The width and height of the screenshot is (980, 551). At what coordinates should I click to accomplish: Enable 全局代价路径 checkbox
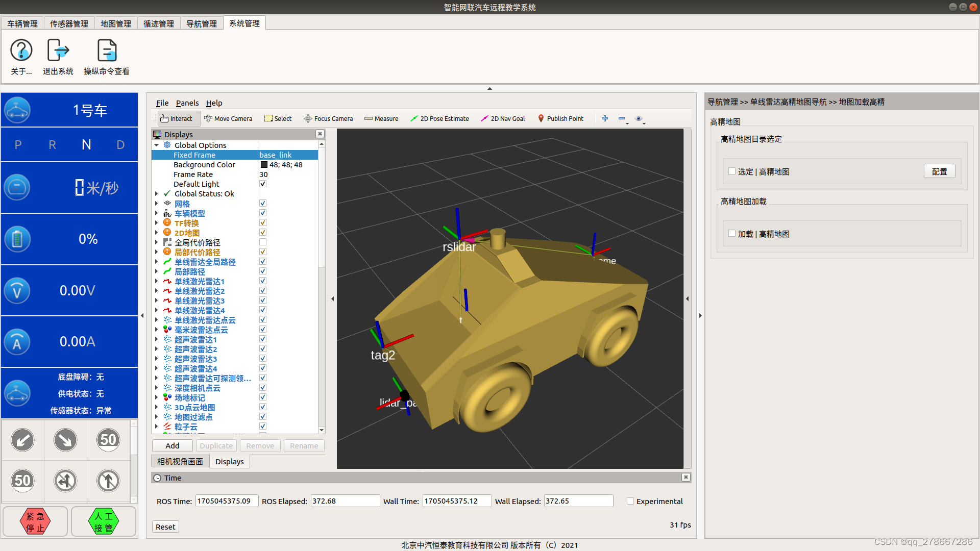point(262,242)
